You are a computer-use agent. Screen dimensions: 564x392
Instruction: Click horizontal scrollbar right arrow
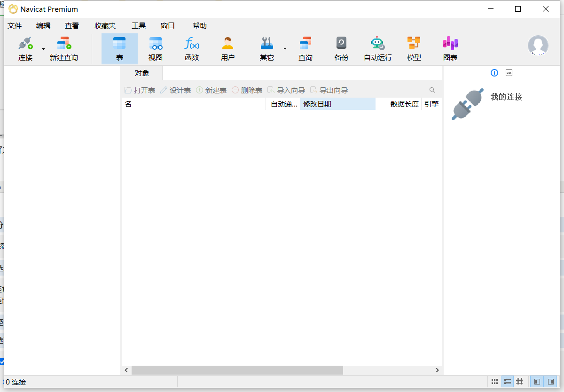[437, 370]
